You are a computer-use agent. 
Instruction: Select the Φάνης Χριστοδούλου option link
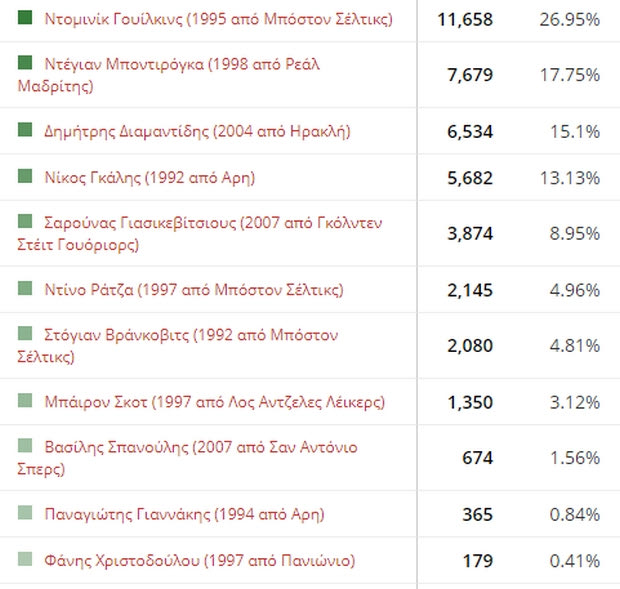coord(200,561)
